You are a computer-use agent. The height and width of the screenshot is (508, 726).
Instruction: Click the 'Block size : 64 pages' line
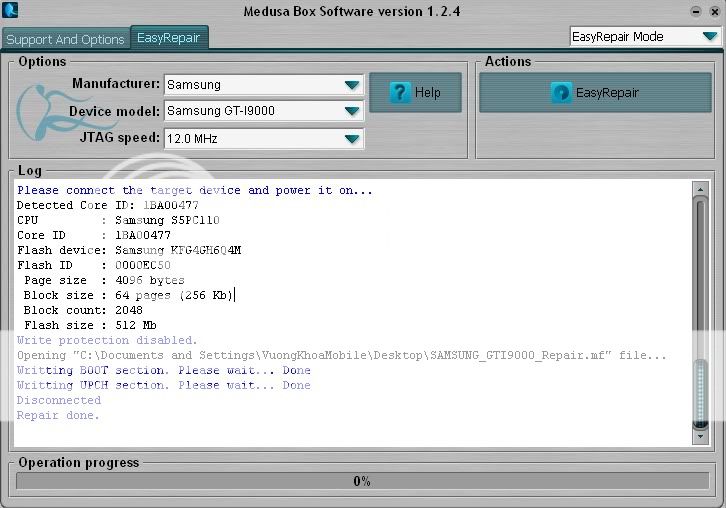(x=130, y=295)
